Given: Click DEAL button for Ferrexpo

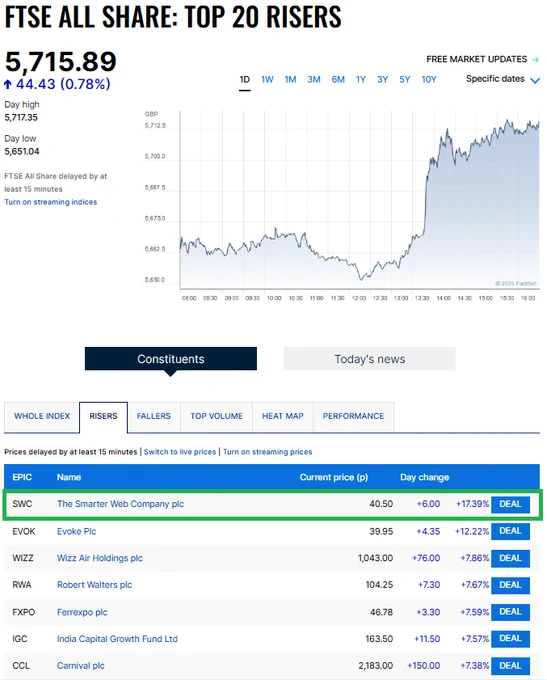Looking at the screenshot, I should [510, 612].
